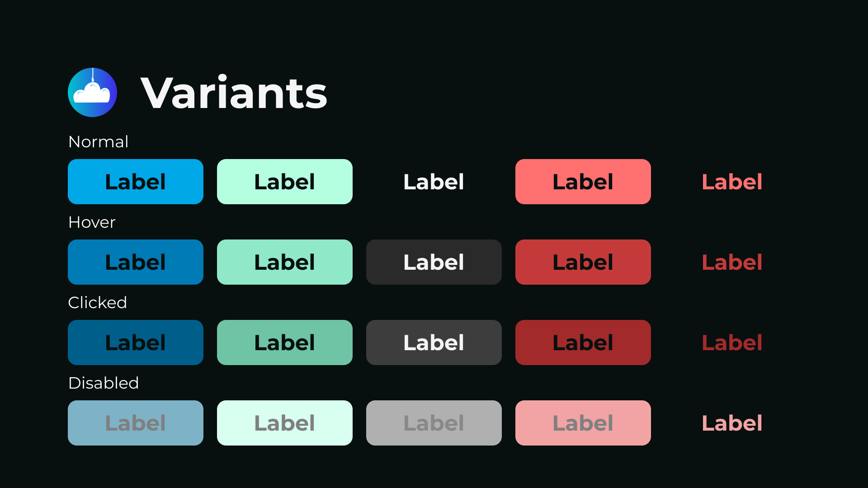The image size is (868, 488).
Task: Click the red Label button in the Normal row
Action: tap(583, 181)
